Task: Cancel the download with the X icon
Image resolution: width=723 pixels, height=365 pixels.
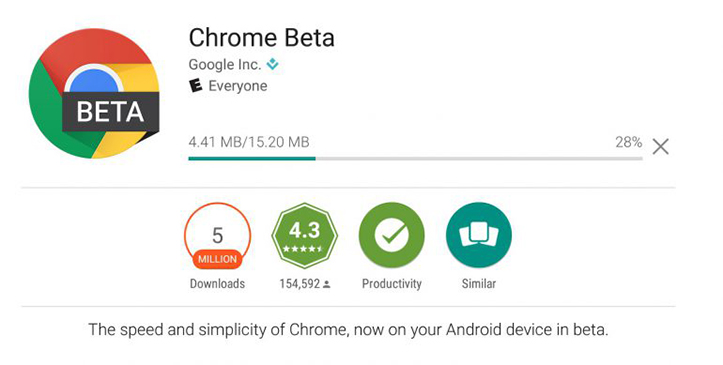Action: pos(660,147)
